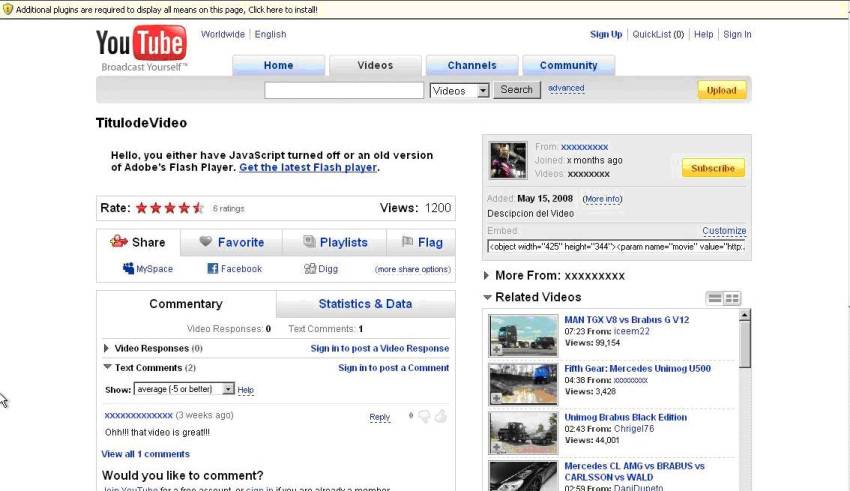The image size is (850, 491).
Task: Click the Sign In link
Action: (x=737, y=34)
